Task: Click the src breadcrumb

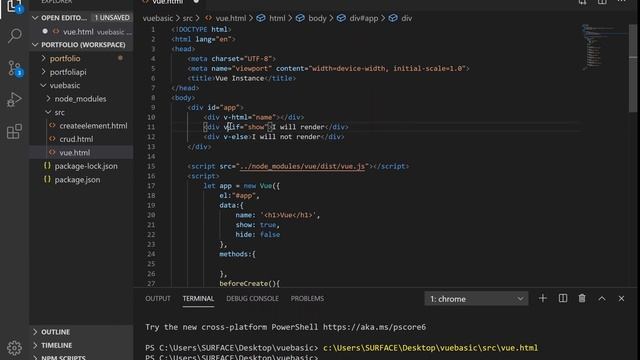Action: (x=187, y=18)
